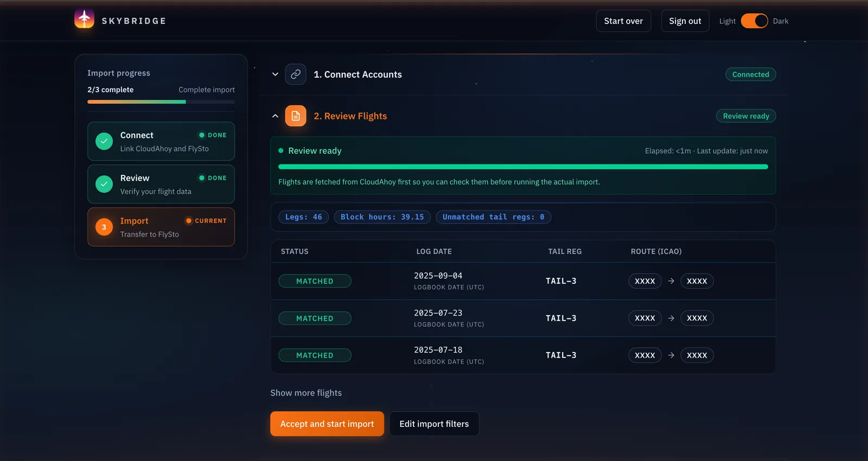Click the log date 2025-09-04
The image size is (868, 461).
(438, 276)
